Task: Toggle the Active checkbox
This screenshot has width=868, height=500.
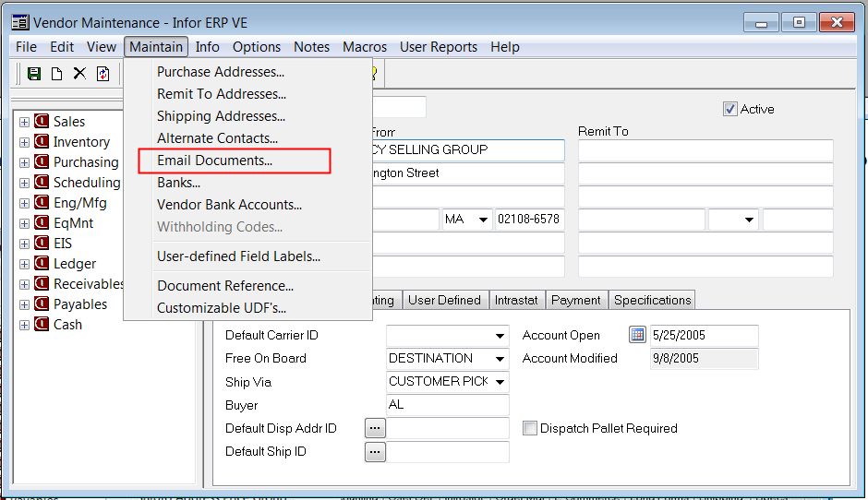Action: click(x=731, y=109)
